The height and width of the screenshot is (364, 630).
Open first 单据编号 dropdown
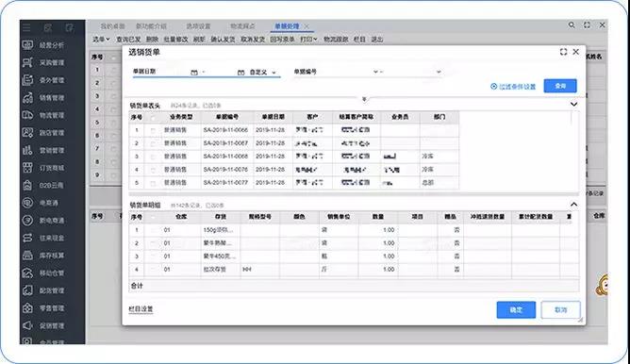point(375,72)
